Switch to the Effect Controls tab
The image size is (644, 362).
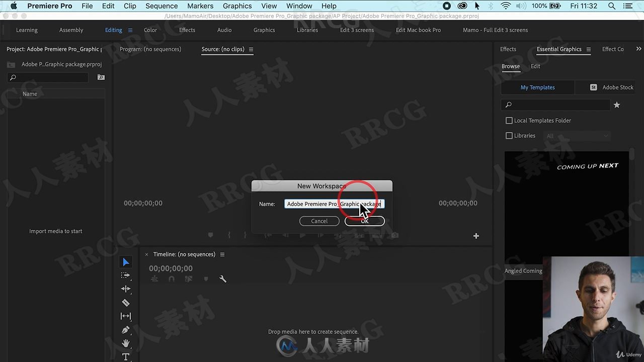pyautogui.click(x=613, y=49)
